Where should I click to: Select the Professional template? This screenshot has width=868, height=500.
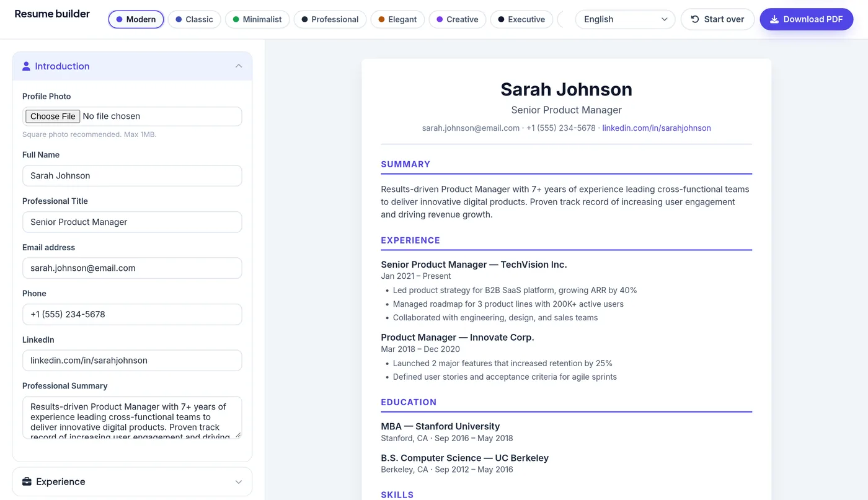(330, 20)
